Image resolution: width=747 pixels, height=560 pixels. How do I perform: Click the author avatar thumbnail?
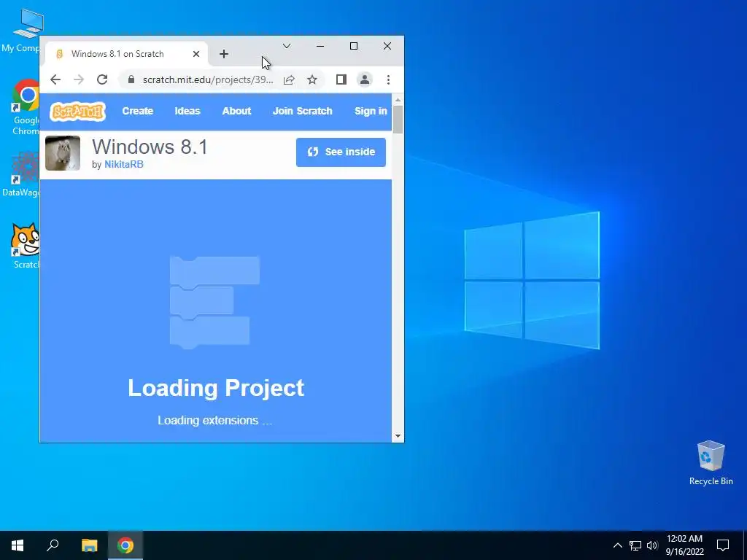click(63, 153)
